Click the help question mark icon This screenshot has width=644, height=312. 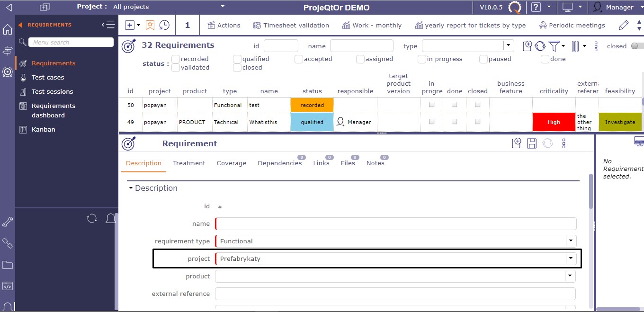pyautogui.click(x=536, y=7)
